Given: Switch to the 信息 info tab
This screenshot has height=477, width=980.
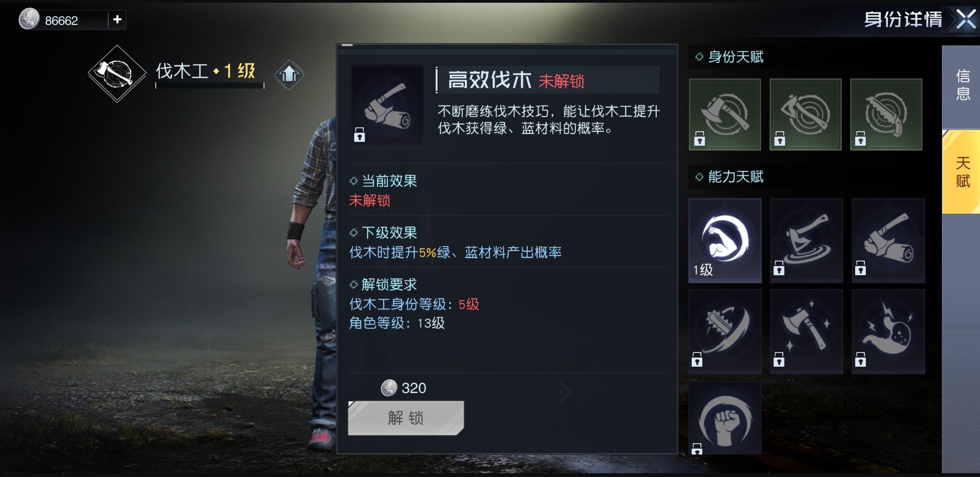Looking at the screenshot, I should click(963, 85).
